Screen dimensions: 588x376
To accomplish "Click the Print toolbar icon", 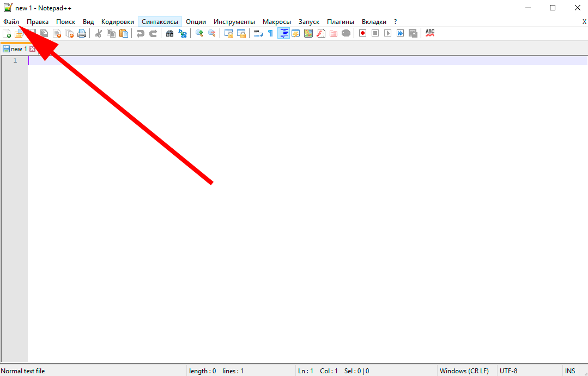I will pos(82,33).
